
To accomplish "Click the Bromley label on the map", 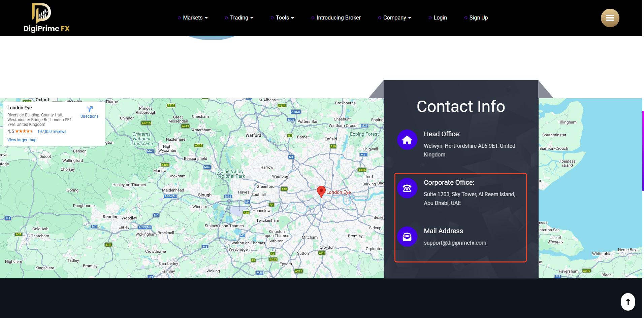I will [x=355, y=236].
